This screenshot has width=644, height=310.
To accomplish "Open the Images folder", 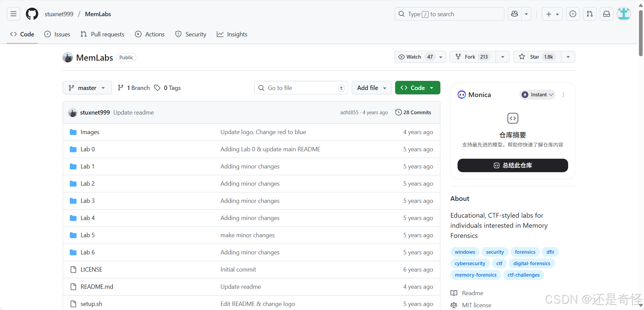I will [90, 132].
